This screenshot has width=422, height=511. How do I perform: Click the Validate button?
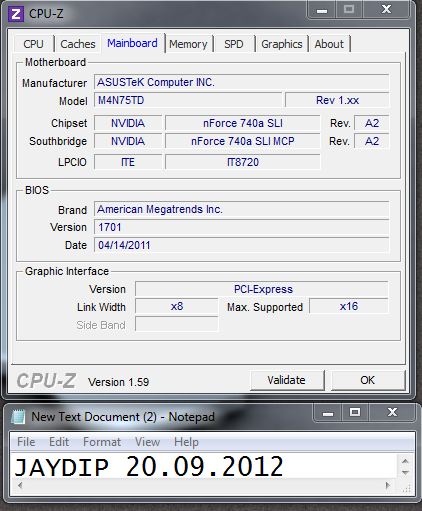click(287, 380)
